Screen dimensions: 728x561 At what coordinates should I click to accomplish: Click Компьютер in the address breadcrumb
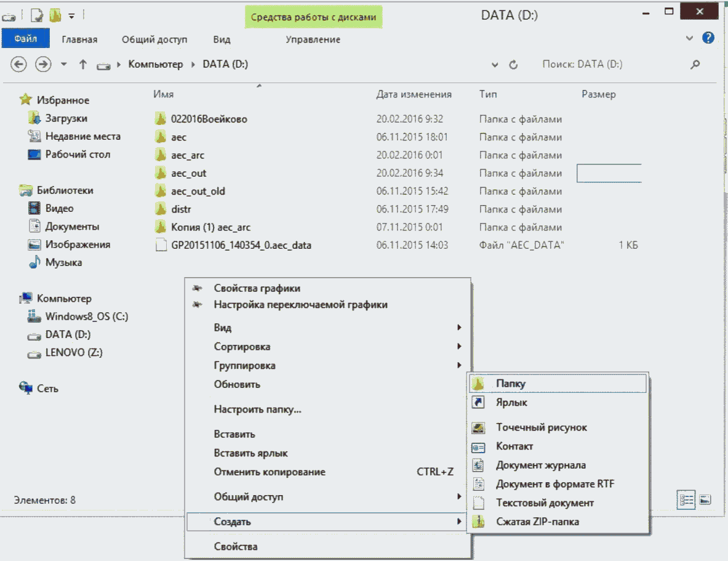click(x=156, y=64)
